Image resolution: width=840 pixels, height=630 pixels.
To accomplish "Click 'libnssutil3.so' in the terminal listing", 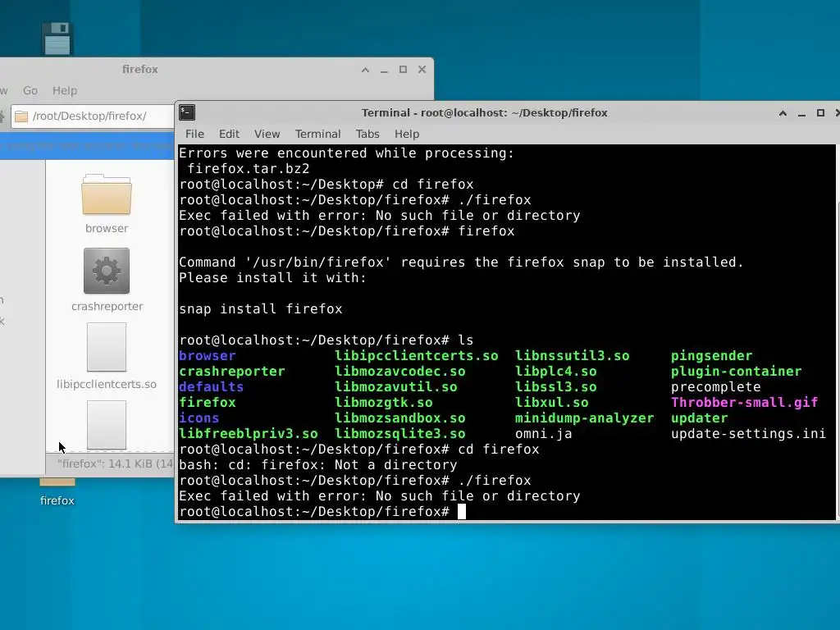I will coord(572,356).
